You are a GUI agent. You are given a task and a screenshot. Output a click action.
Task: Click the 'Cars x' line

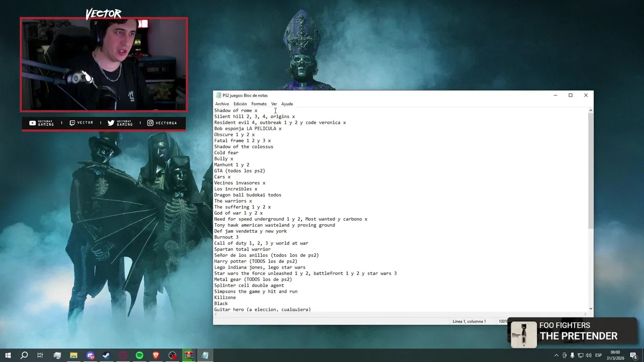click(x=222, y=177)
